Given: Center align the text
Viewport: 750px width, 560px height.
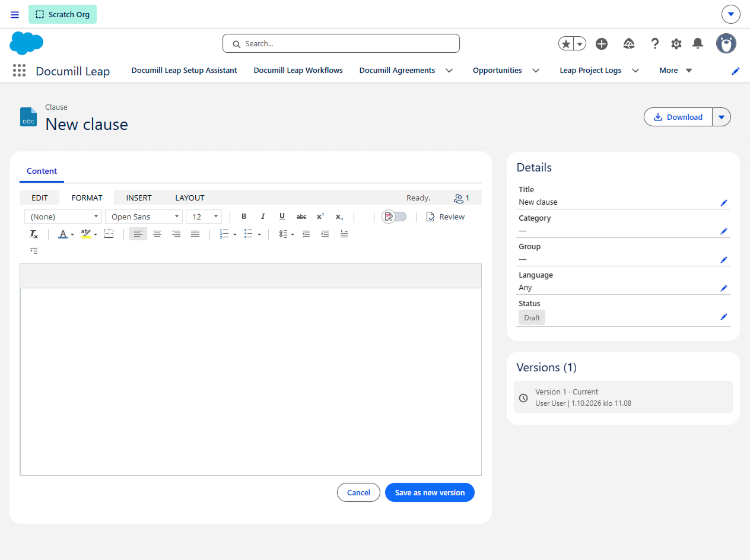Looking at the screenshot, I should pos(157,234).
